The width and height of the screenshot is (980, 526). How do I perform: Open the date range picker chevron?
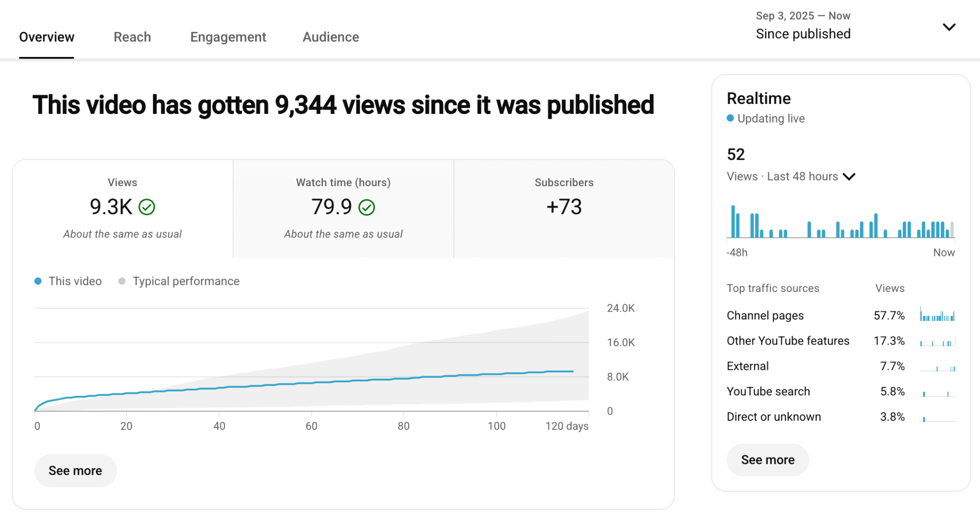coord(949,27)
